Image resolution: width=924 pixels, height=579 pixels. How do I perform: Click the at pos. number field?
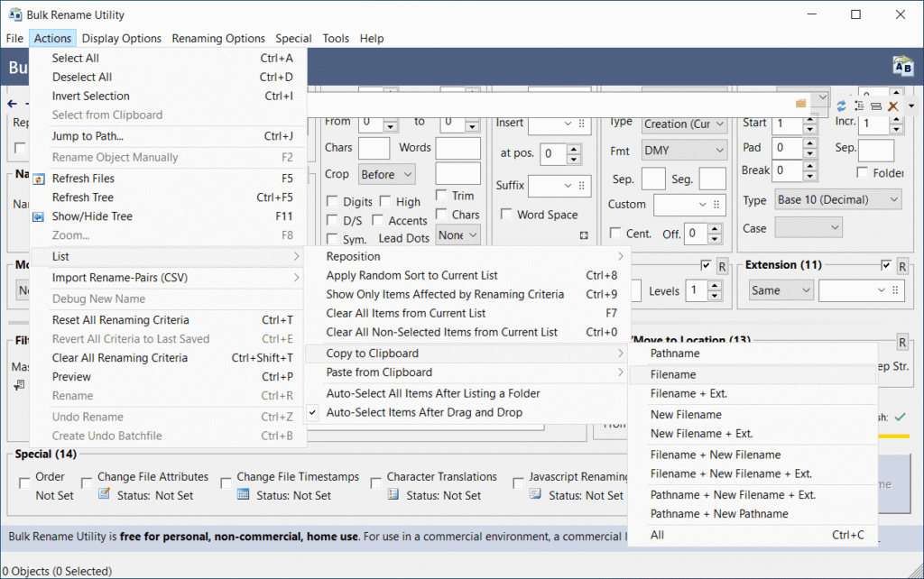[x=554, y=153]
